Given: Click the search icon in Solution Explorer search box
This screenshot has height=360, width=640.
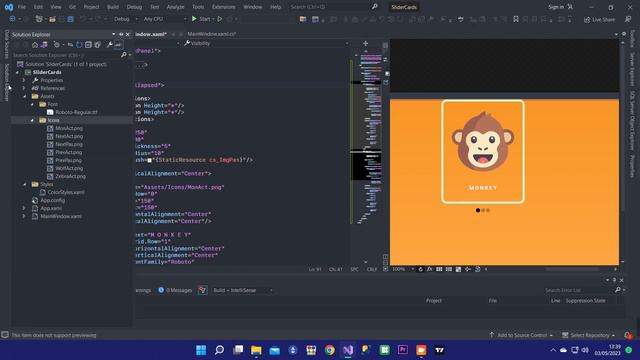Looking at the screenshot, I should click(x=124, y=55).
